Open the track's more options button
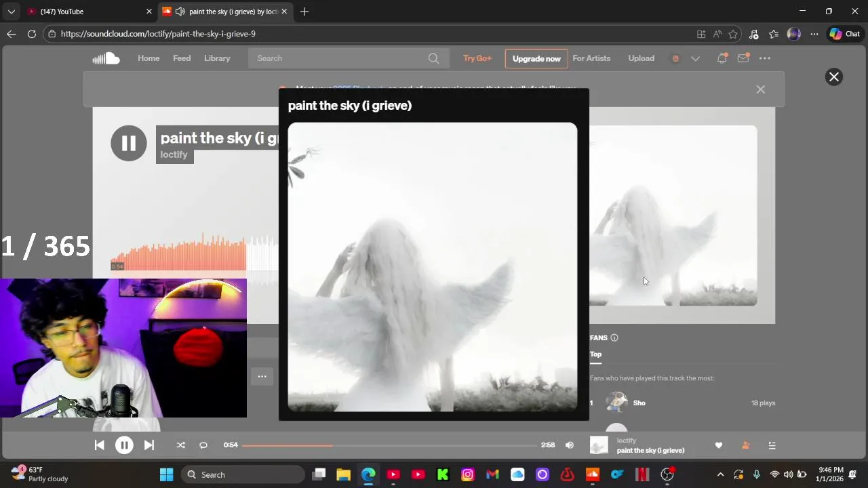 tap(262, 376)
